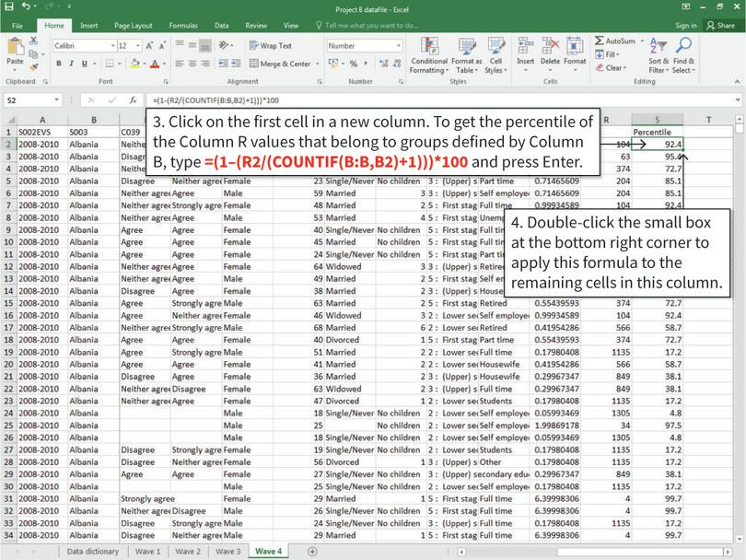Image resolution: width=746 pixels, height=560 pixels.
Task: Click the Save icon in title bar
Action: click(x=8, y=7)
